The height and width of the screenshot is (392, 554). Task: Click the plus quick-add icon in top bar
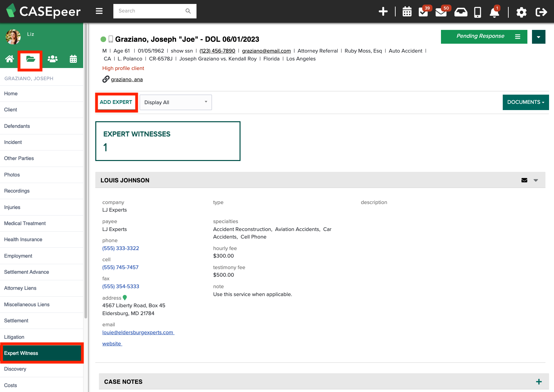[x=383, y=12]
